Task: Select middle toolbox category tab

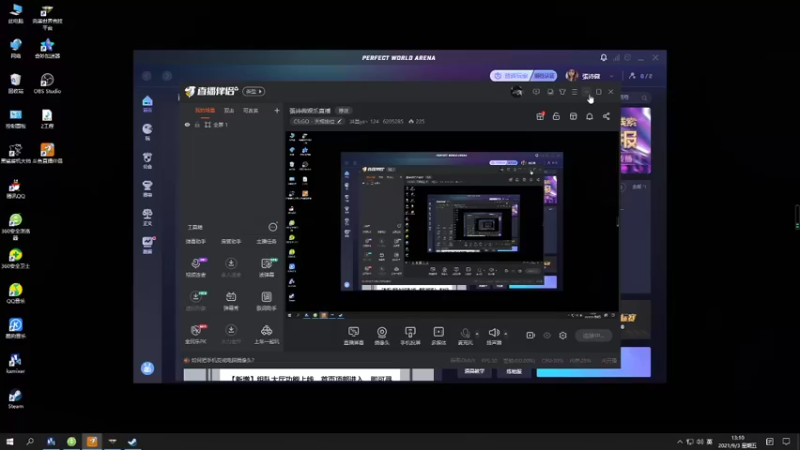Action: (231, 241)
